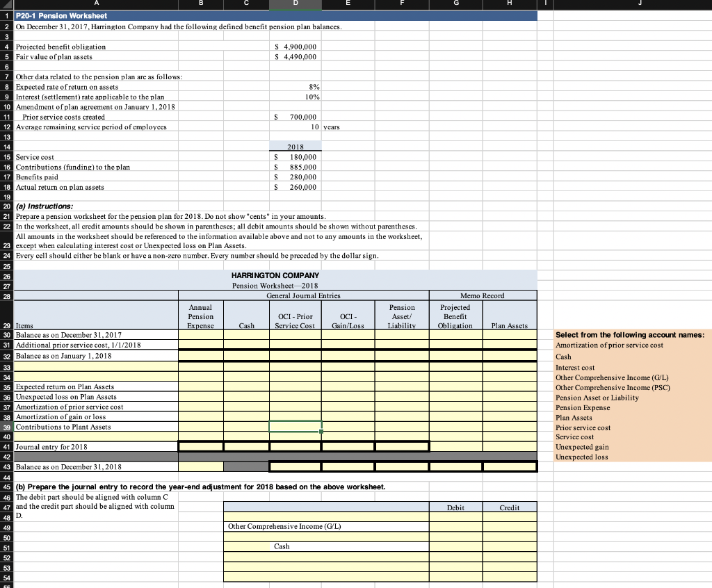Select the 2018 header above Service cost

click(295, 147)
